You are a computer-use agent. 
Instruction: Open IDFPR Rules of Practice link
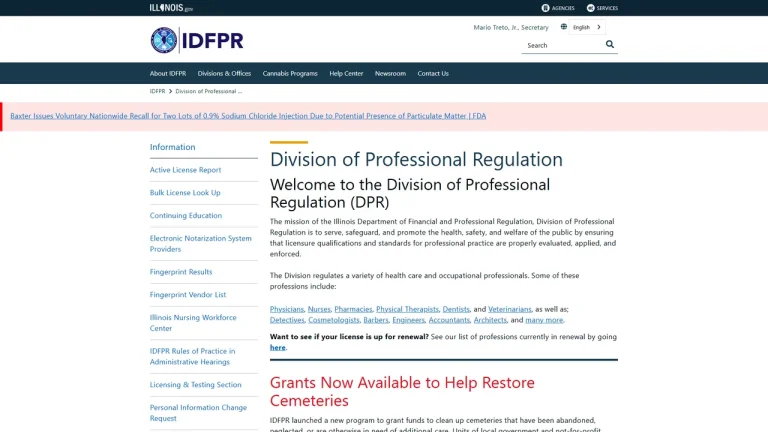(192, 357)
